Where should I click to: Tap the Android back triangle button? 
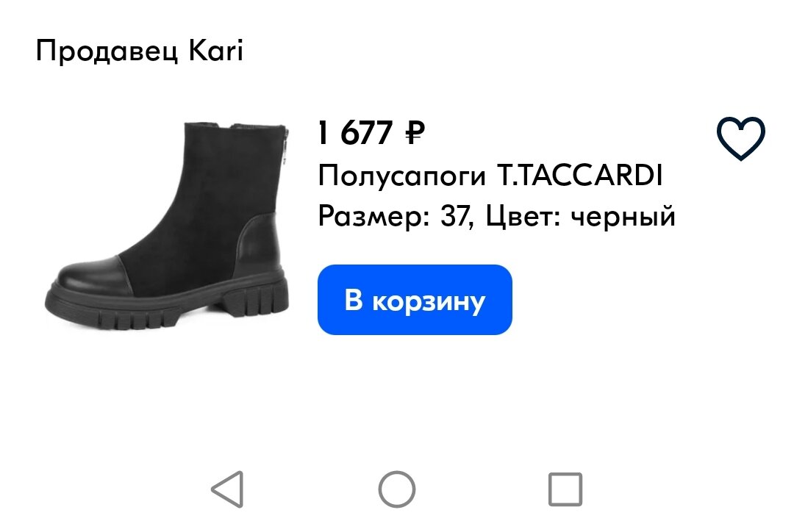pyautogui.click(x=228, y=489)
